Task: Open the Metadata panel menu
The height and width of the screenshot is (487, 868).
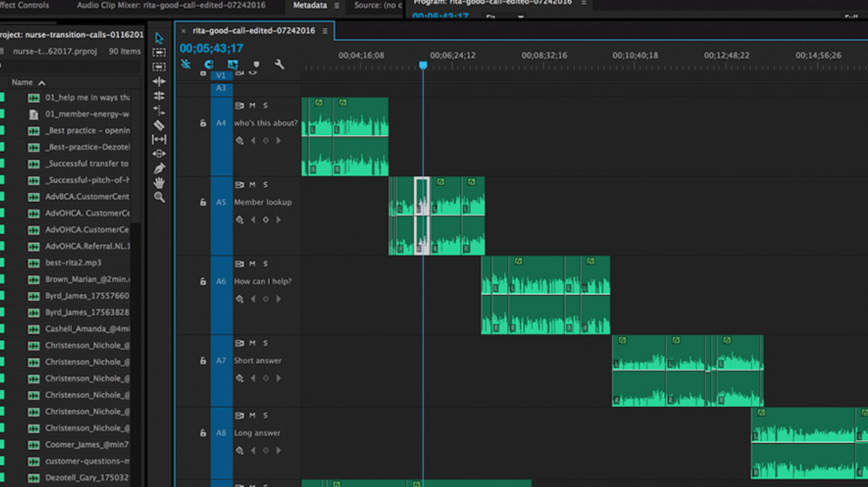Action: coord(337,6)
